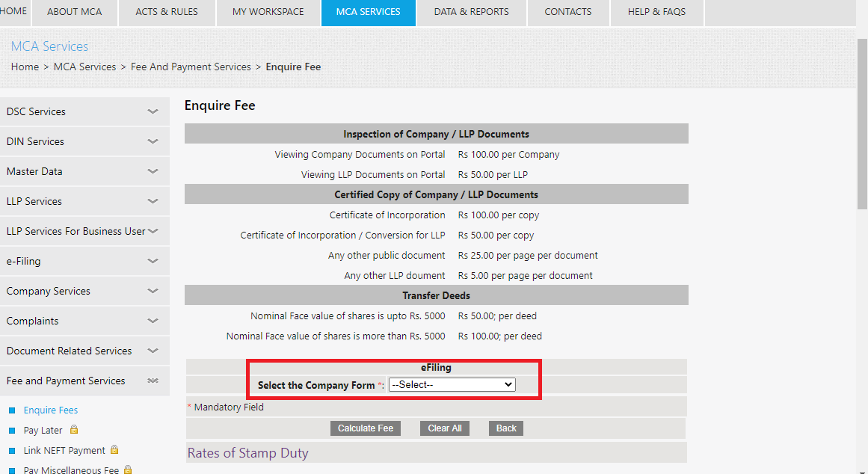Image resolution: width=868 pixels, height=474 pixels.
Task: Click the Back button
Action: coord(506,428)
